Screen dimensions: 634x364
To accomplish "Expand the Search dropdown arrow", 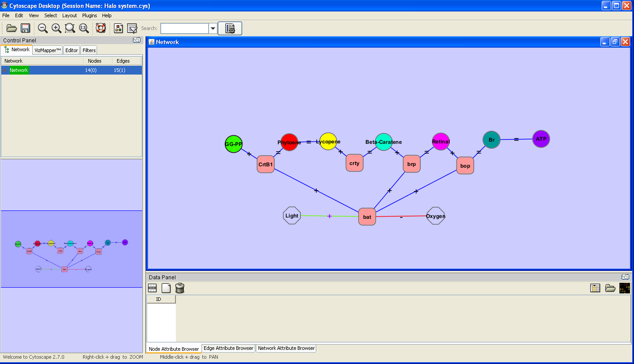I will (x=213, y=29).
